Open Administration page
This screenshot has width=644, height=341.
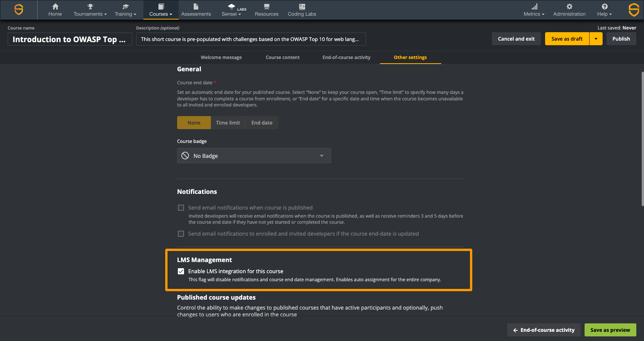click(570, 10)
